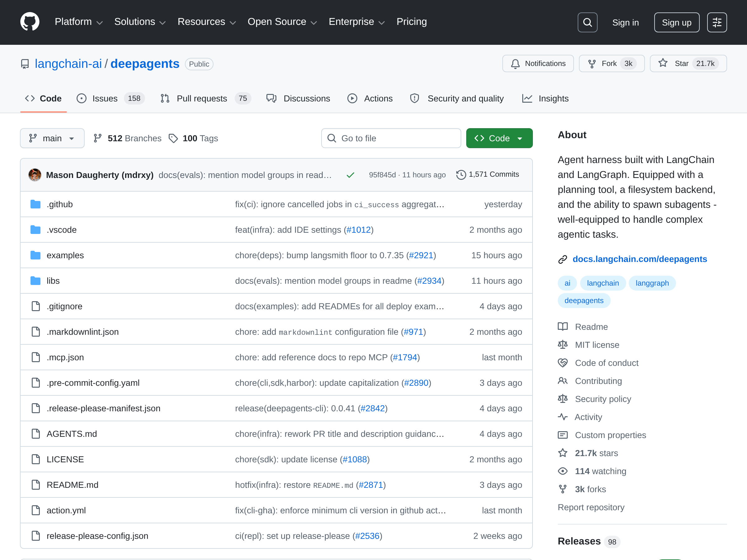Open docs.langchain.com/deepagents link
Viewport: 747px width, 560px height.
(639, 259)
